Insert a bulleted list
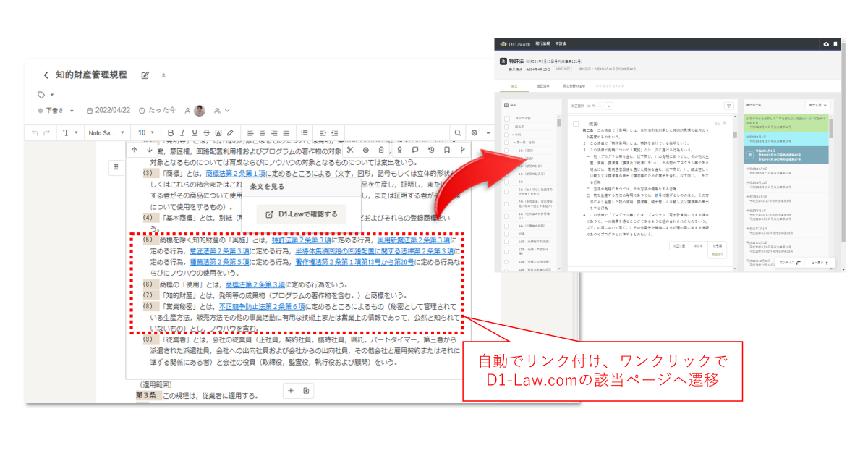 click(x=305, y=133)
